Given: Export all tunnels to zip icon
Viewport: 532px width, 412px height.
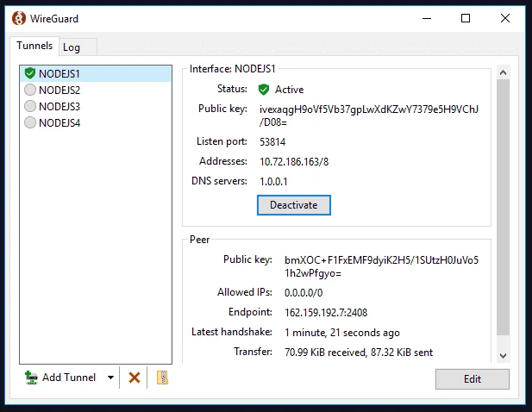Looking at the screenshot, I should pyautogui.click(x=162, y=378).
